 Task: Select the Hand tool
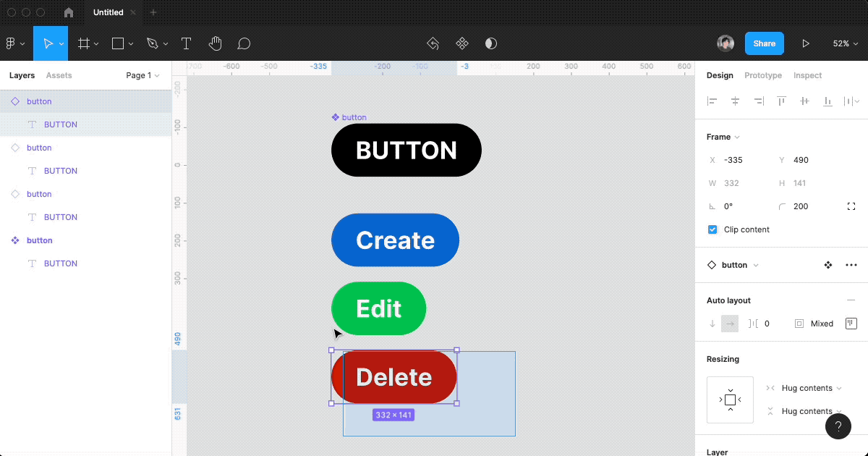(215, 43)
